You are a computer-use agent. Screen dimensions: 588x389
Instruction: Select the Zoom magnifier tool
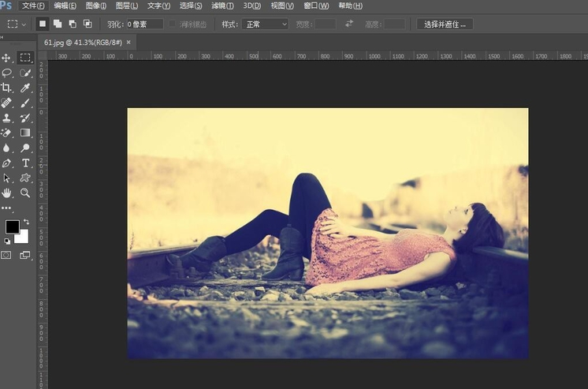click(x=25, y=193)
